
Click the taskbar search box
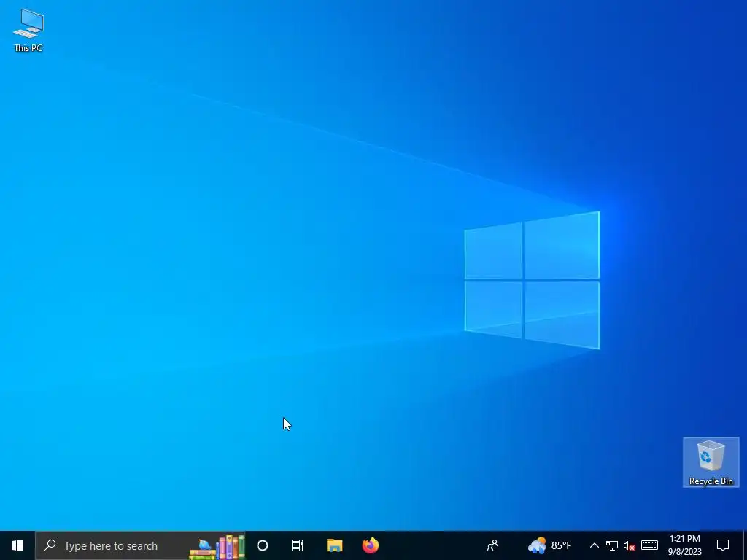(141, 545)
